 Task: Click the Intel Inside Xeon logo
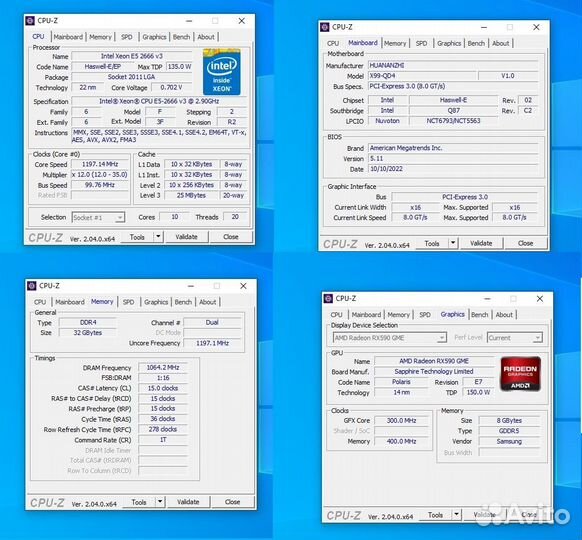coord(222,72)
